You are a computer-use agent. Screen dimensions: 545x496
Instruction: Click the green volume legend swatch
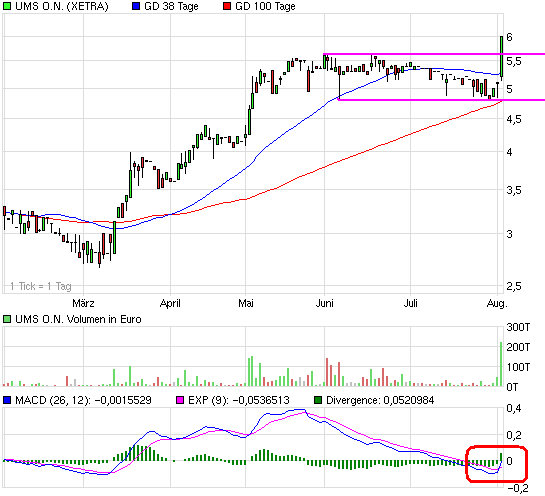7,319
